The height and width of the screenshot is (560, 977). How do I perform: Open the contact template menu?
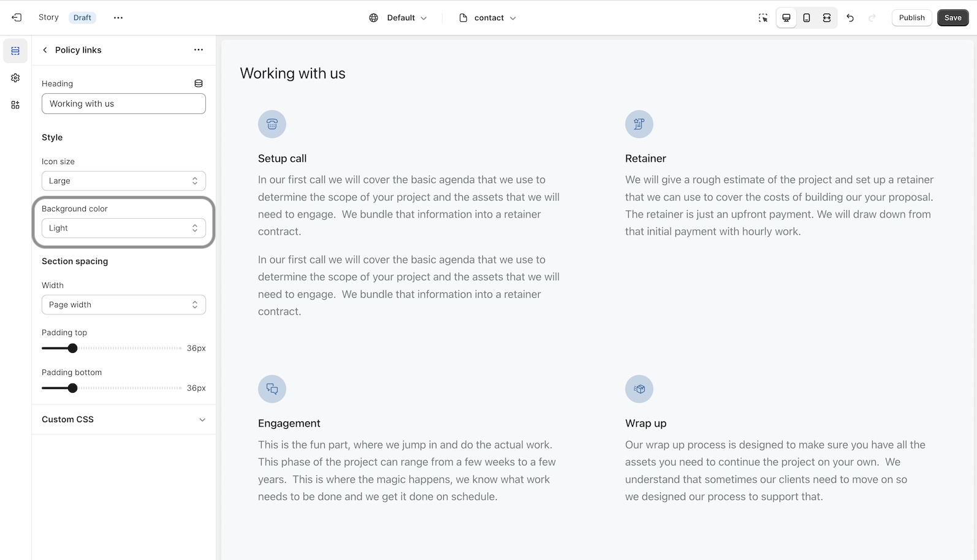pyautogui.click(x=488, y=18)
